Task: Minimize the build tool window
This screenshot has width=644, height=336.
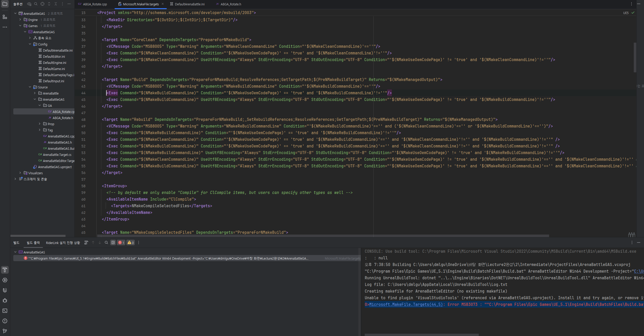Action: pos(639,243)
